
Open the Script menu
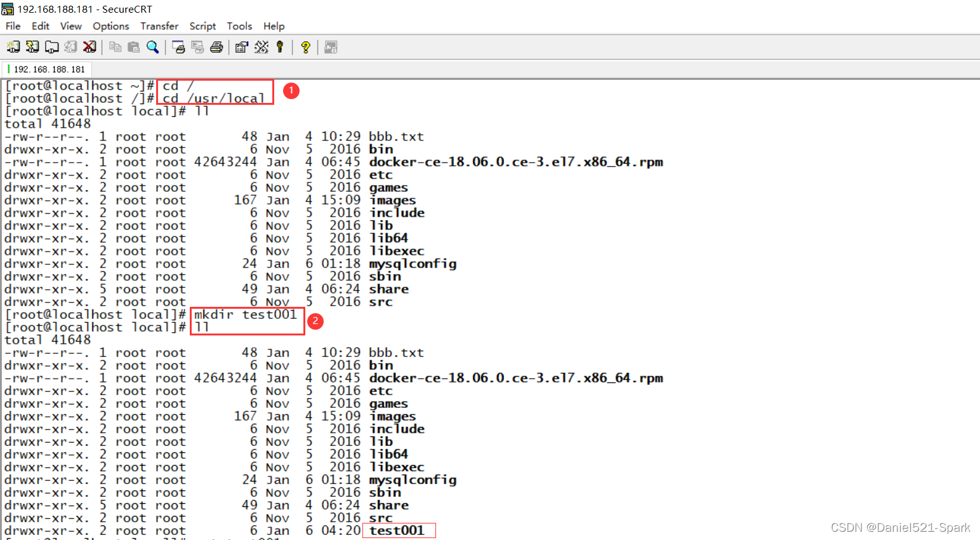202,26
